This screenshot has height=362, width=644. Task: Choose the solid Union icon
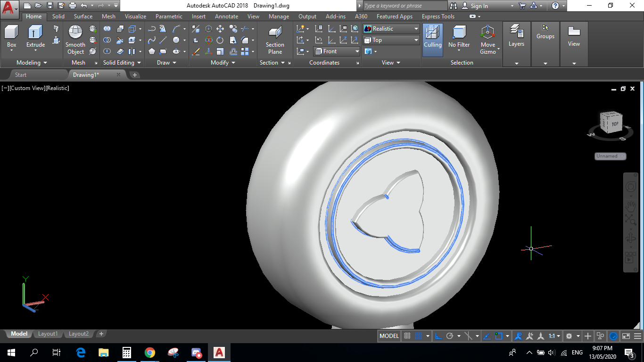tap(107, 29)
